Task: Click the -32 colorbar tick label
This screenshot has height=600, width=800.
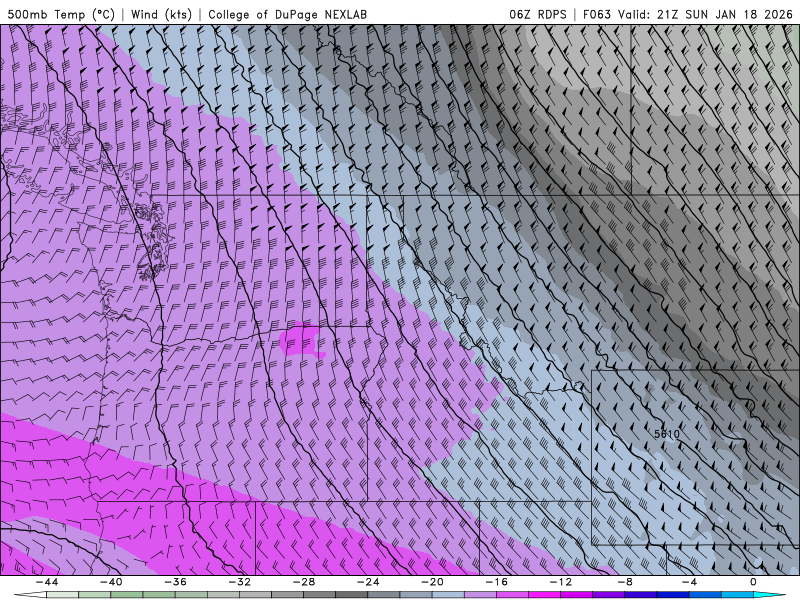Action: (240, 582)
